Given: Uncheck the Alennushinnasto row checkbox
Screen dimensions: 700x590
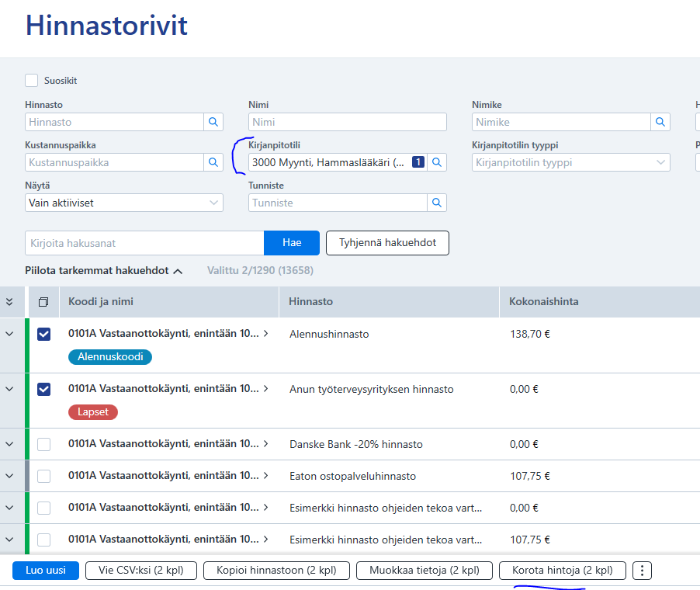Looking at the screenshot, I should click(44, 334).
